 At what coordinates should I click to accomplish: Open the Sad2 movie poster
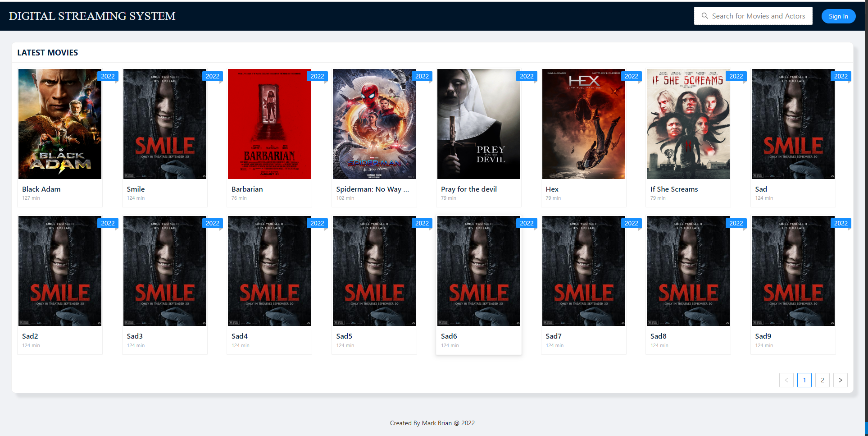click(60, 271)
